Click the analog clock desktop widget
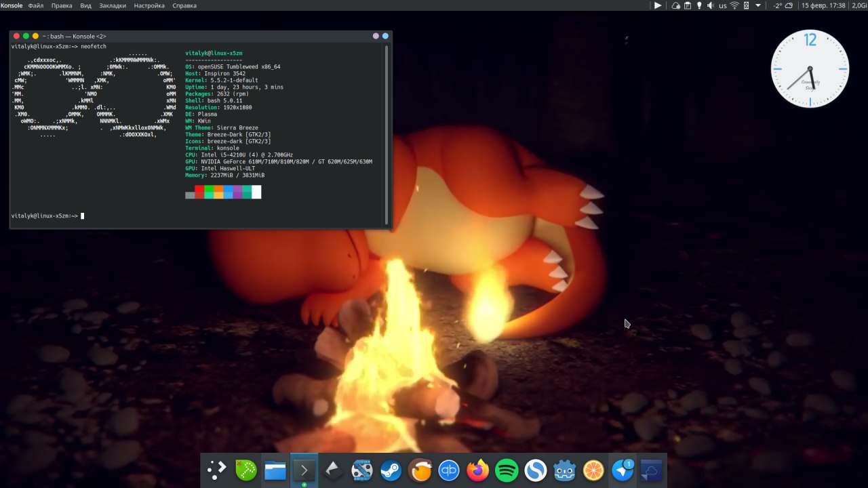This screenshot has height=488, width=868. tap(810, 68)
